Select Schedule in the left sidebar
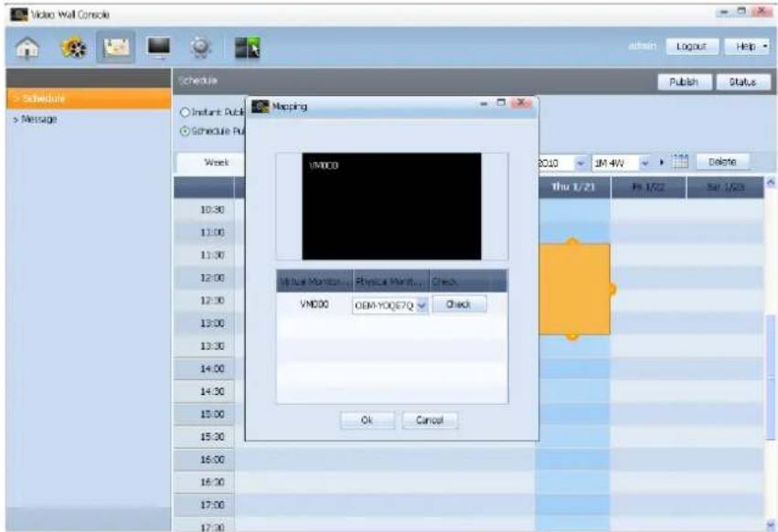This screenshot has width=778, height=532. coord(89,98)
